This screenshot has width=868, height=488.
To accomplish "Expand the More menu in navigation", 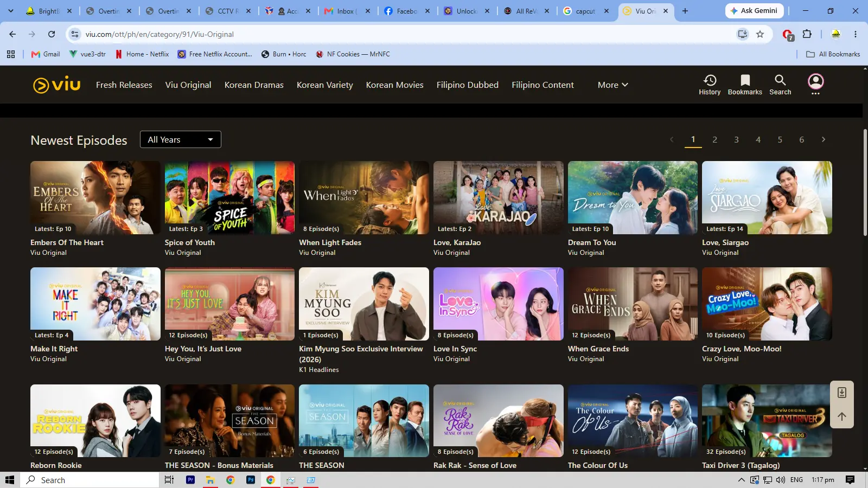I will [x=612, y=85].
